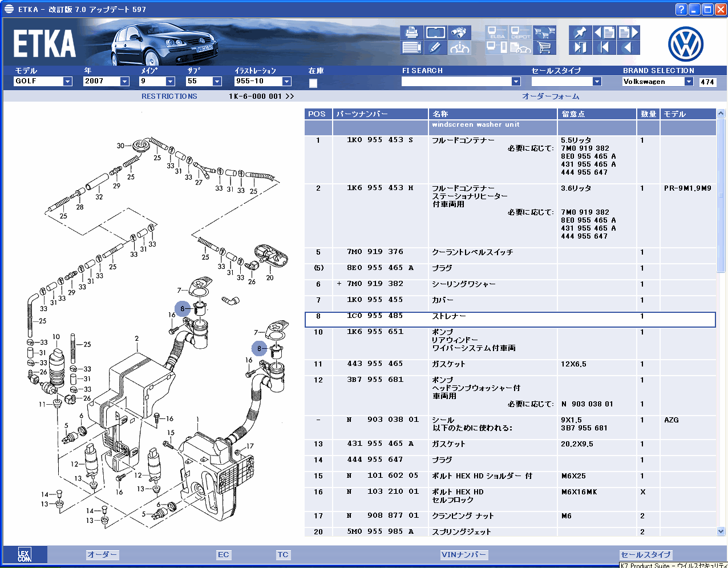Image resolution: width=728 pixels, height=568 pixels.
Task: Open the オーダーフォーム link
Action: 551,96
